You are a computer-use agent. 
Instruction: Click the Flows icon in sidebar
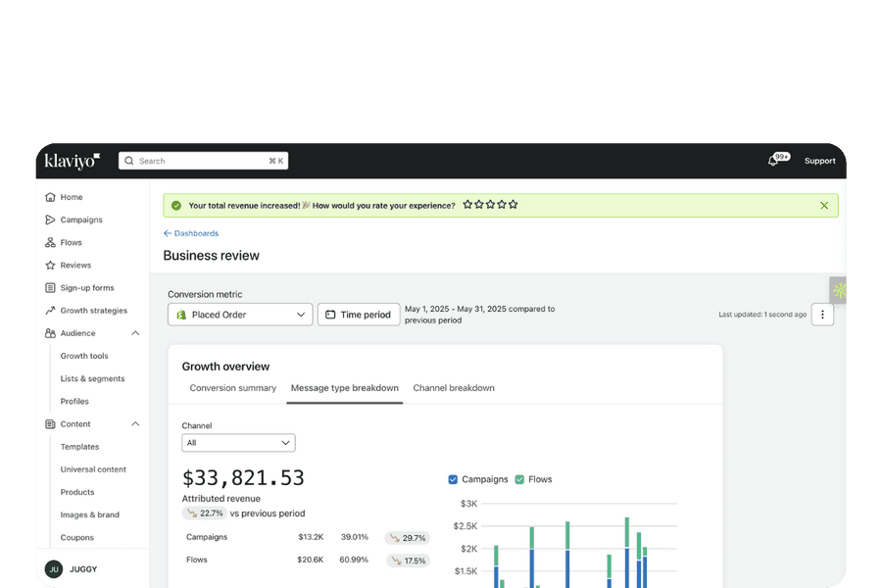click(x=50, y=242)
